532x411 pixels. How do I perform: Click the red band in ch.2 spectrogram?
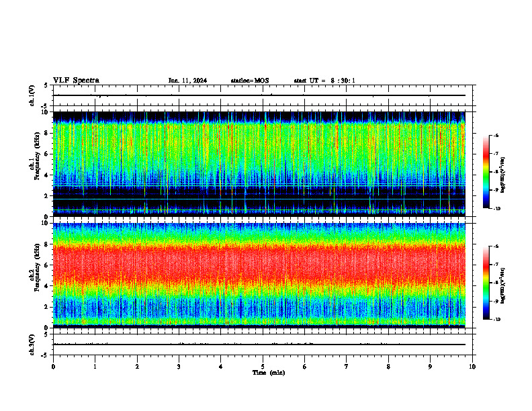click(x=259, y=265)
